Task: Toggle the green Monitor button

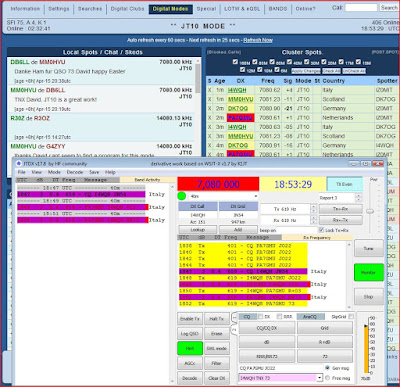Action: (369, 272)
